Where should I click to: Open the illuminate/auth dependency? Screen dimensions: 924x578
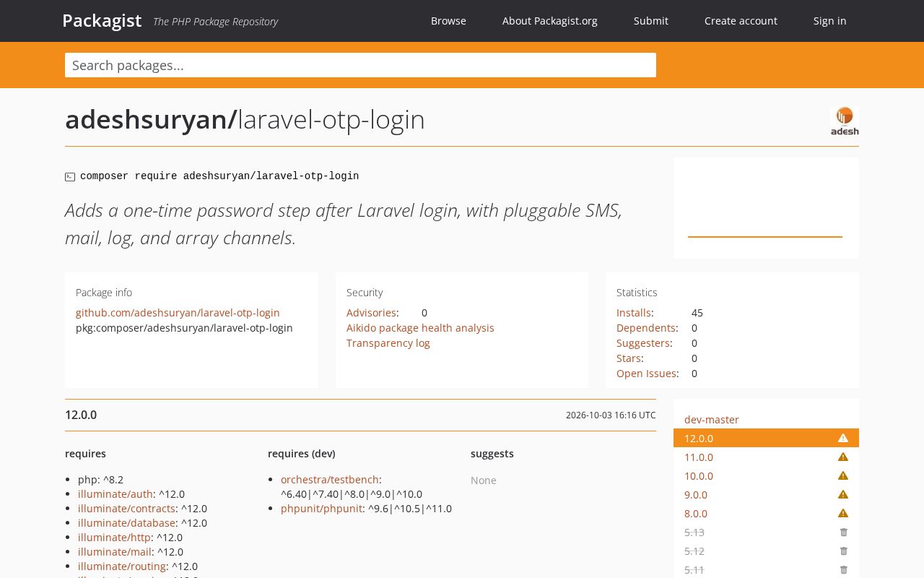[115, 494]
